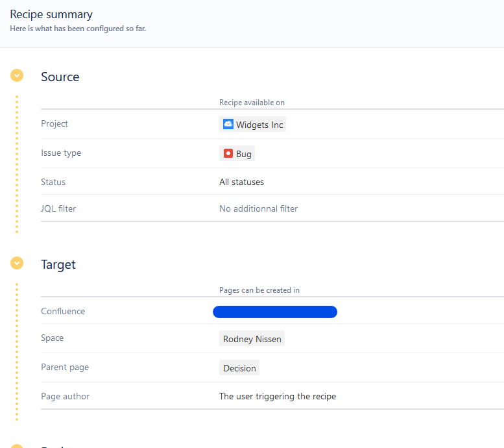
Task: Click the Recipe summary title
Action: tap(51, 14)
